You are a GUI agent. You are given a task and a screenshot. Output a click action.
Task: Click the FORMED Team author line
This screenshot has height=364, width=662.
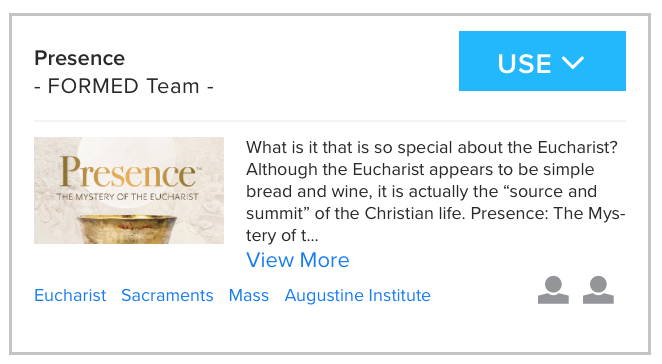click(x=124, y=86)
